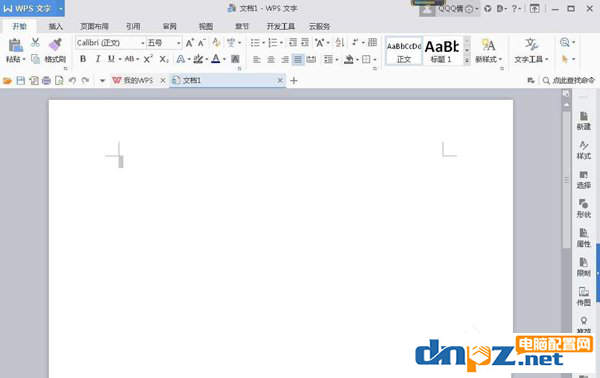Open the font size dropdown
This screenshot has height=378, width=600.
(164, 43)
